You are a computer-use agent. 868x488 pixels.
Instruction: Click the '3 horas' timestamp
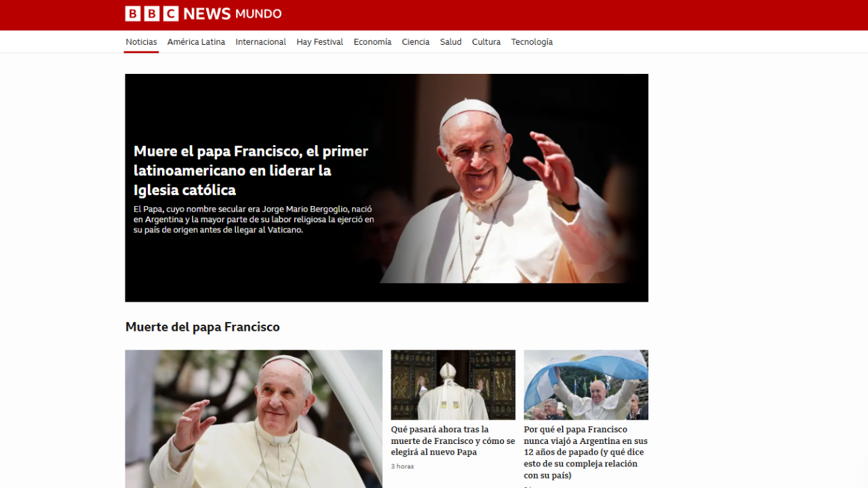pos(402,466)
